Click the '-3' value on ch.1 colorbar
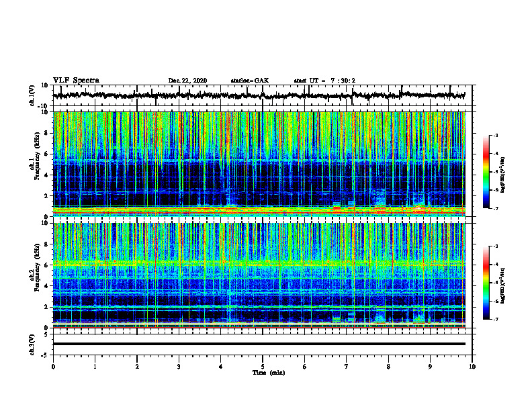 pyautogui.click(x=495, y=135)
